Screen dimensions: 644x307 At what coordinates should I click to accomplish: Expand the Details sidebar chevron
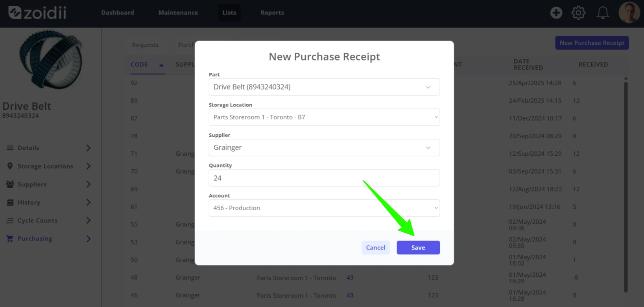point(89,148)
